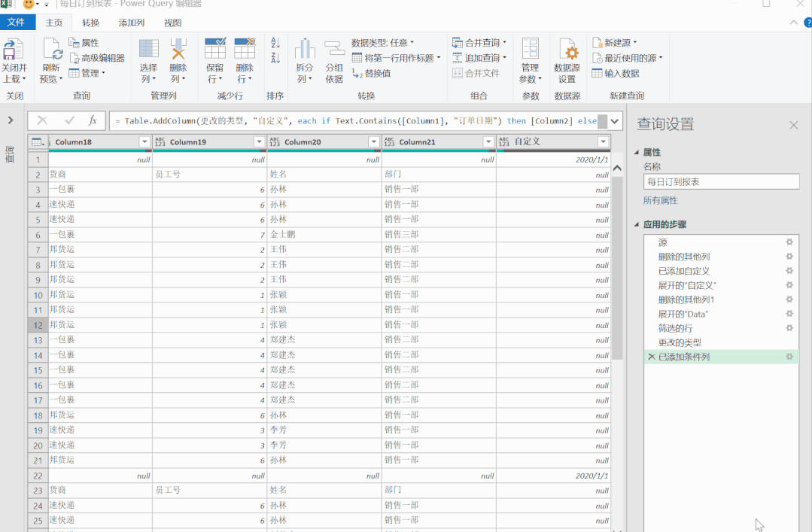
Task: Open 将第一行用作标题 dropdown
Action: coord(396,58)
